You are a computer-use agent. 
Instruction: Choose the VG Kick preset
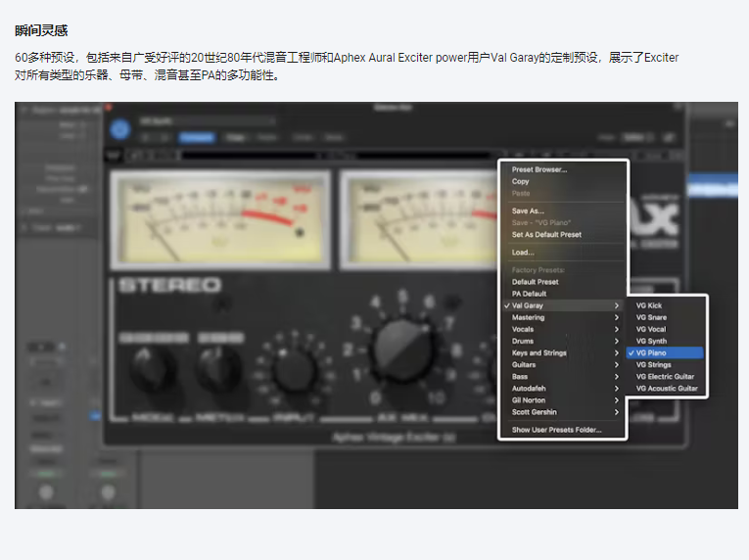[649, 305]
